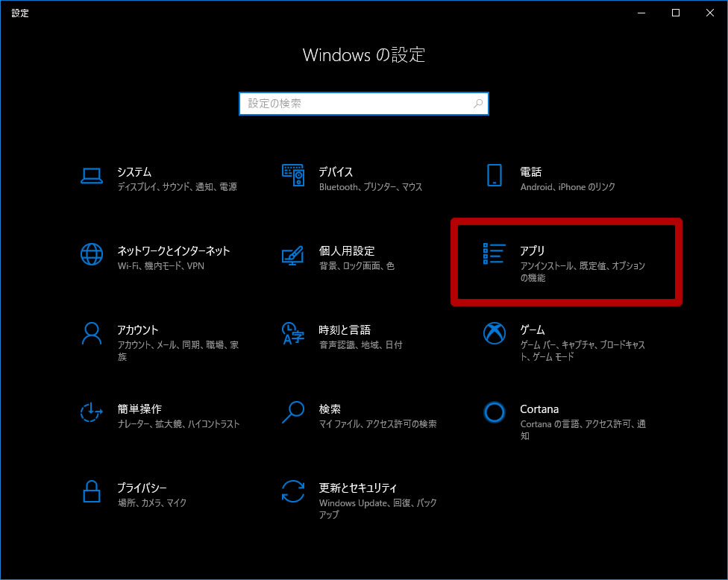Click the text アンインストール、既定値、オプションの機能
This screenshot has width=728, height=580.
click(x=583, y=271)
